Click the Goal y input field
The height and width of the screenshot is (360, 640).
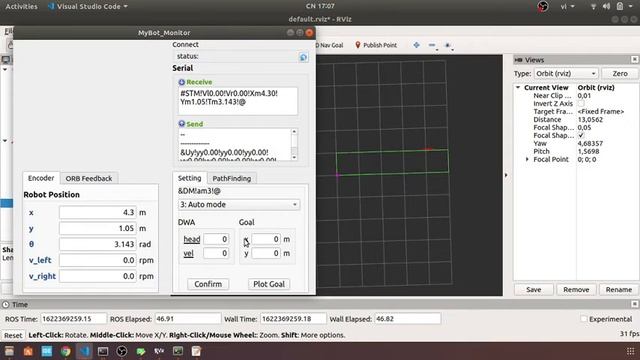tap(266, 253)
